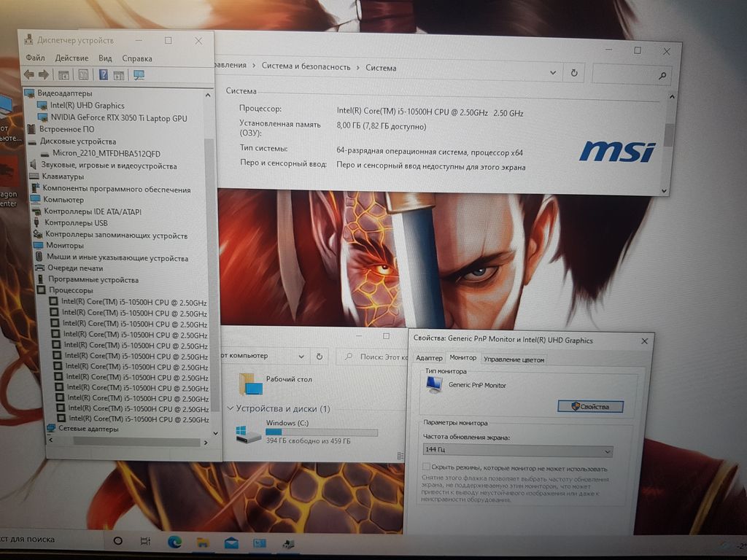Image resolution: width=747 pixels, height=560 pixels.
Task: Select the Windows (C:) drive
Action: pyautogui.click(x=307, y=431)
